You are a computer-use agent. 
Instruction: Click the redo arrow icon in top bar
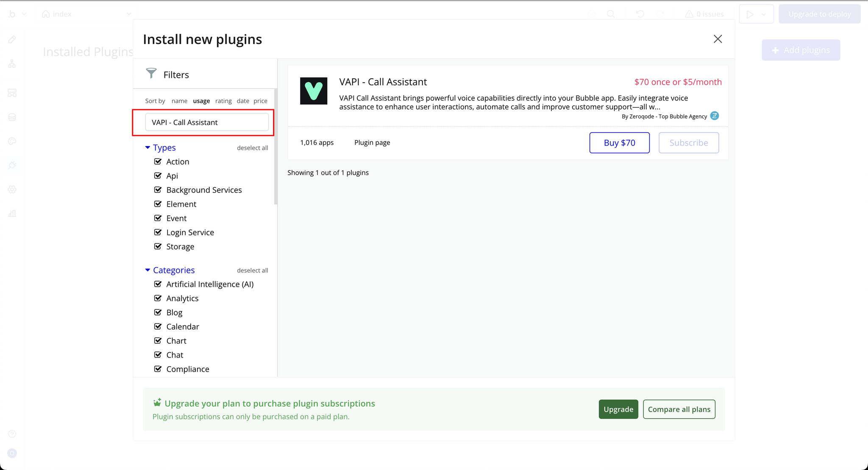660,14
